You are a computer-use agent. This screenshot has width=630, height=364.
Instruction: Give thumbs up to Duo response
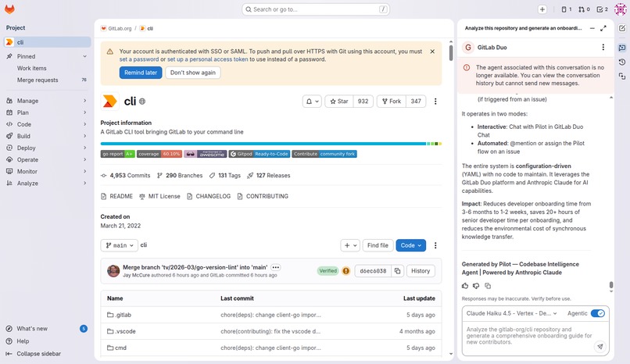click(x=465, y=286)
